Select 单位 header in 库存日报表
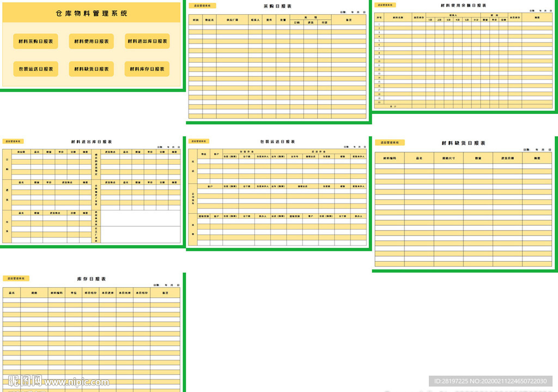The image size is (558, 392). [x=74, y=293]
